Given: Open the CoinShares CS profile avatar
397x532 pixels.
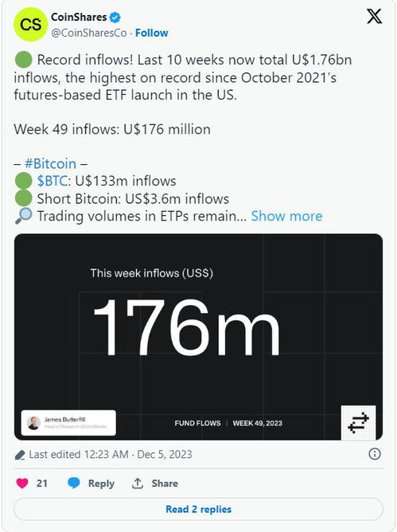Looking at the screenshot, I should tap(30, 25).
